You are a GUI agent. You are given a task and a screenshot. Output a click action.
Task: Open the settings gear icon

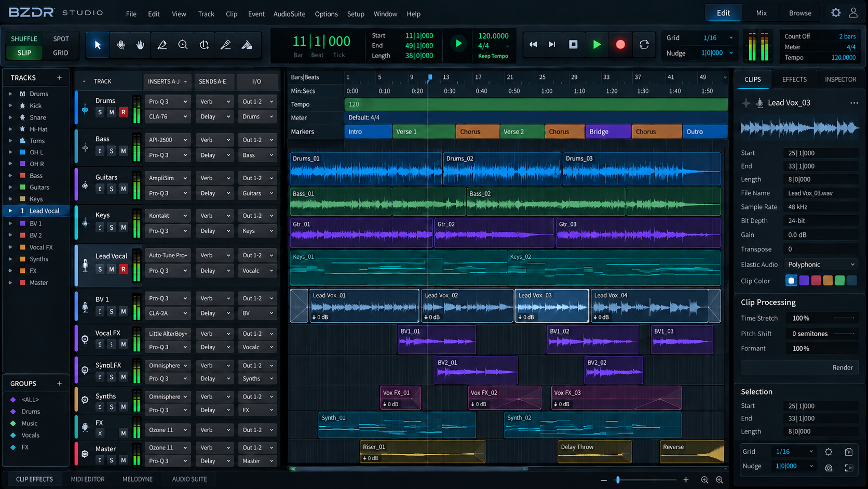point(836,12)
